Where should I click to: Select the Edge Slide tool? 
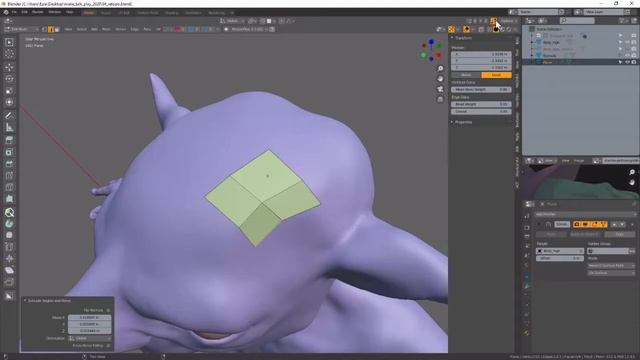point(9,247)
